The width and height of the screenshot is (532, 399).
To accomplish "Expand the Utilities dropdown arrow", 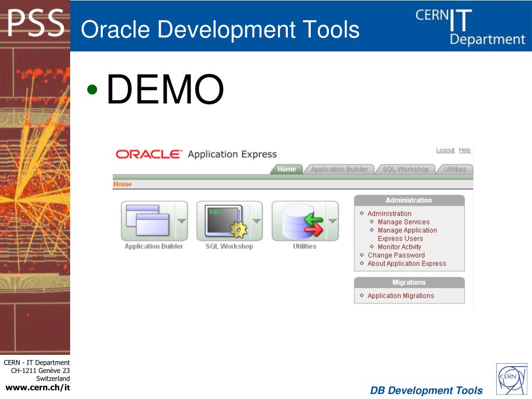I will click(332, 221).
